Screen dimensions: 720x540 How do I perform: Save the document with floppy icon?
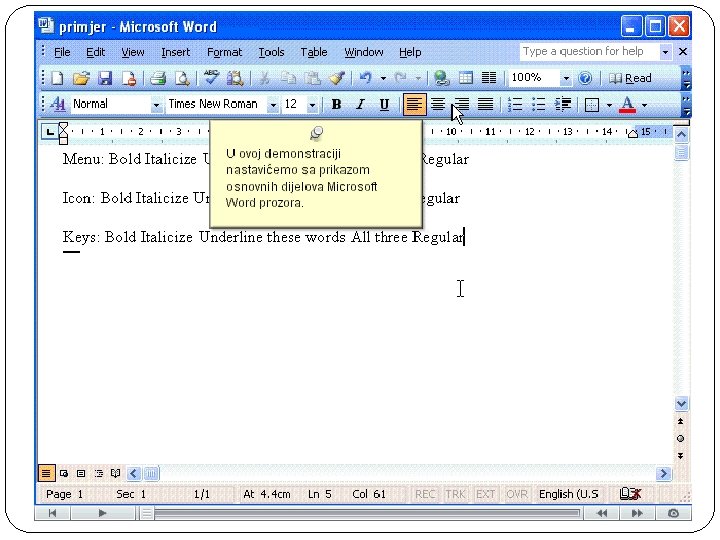pos(105,79)
